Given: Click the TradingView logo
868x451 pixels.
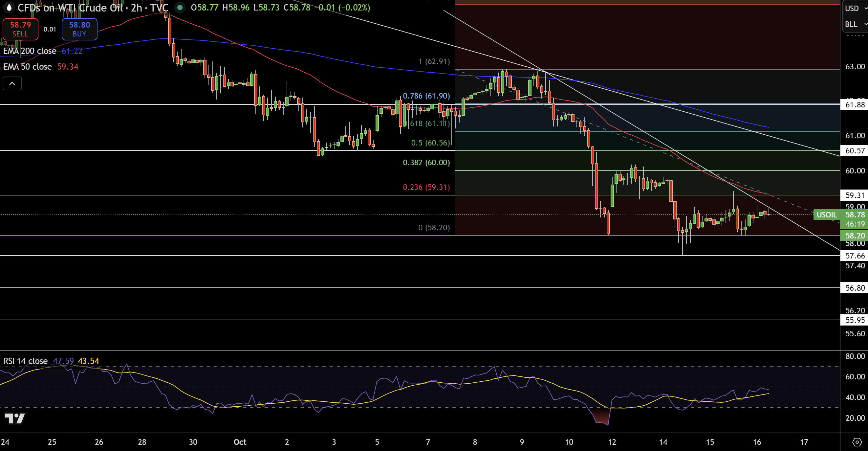Looking at the screenshot, I should 15,418.
